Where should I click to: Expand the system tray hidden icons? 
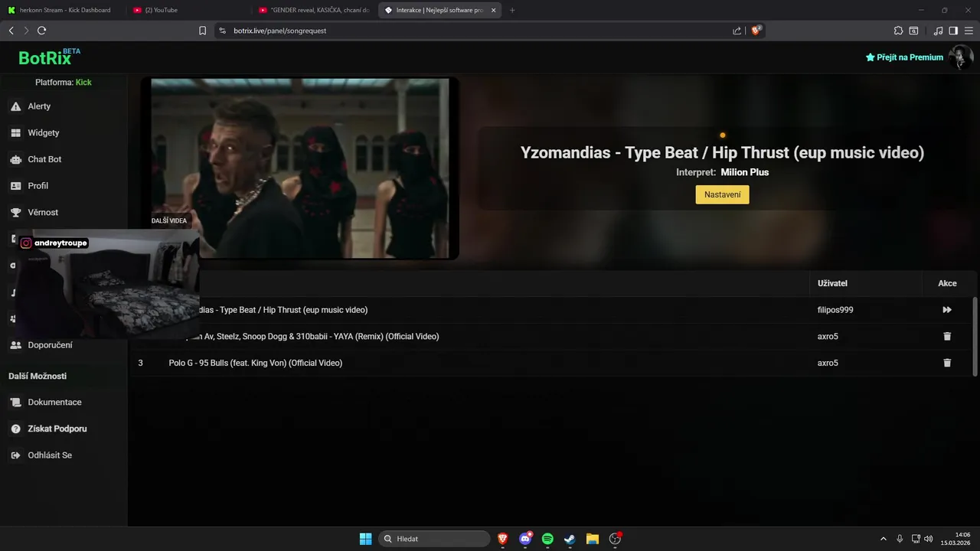pyautogui.click(x=883, y=539)
